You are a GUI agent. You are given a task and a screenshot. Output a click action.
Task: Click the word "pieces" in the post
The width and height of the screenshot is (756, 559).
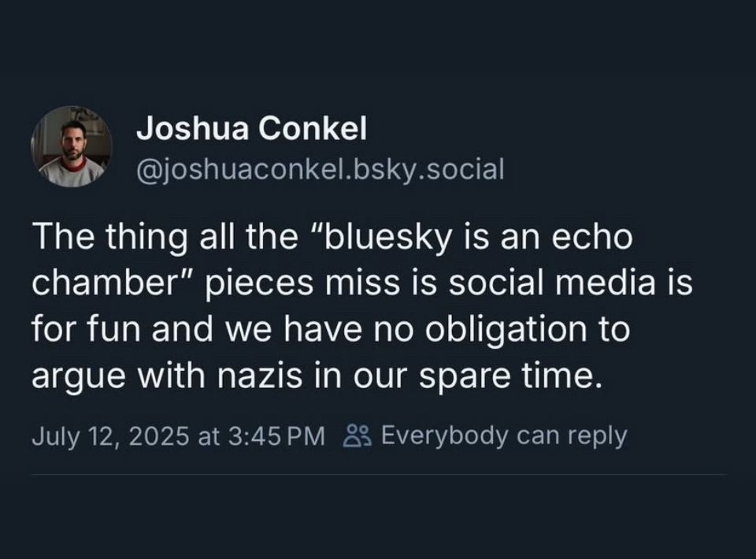261,284
